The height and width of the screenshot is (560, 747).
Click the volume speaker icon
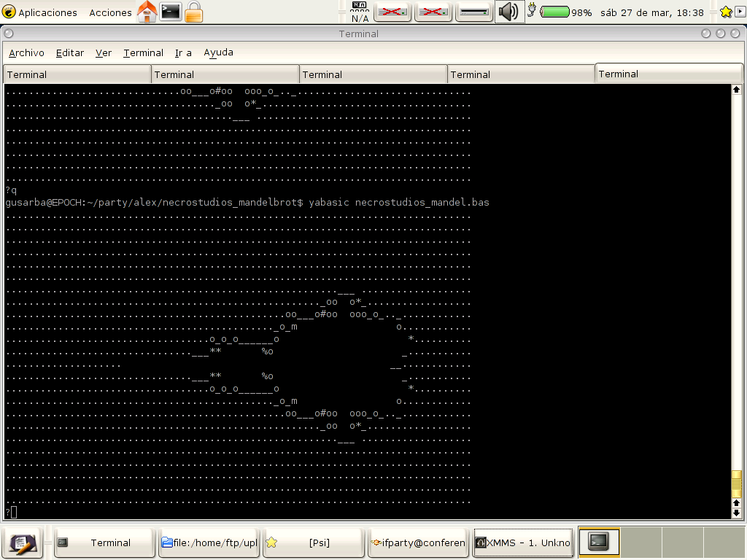point(508,12)
